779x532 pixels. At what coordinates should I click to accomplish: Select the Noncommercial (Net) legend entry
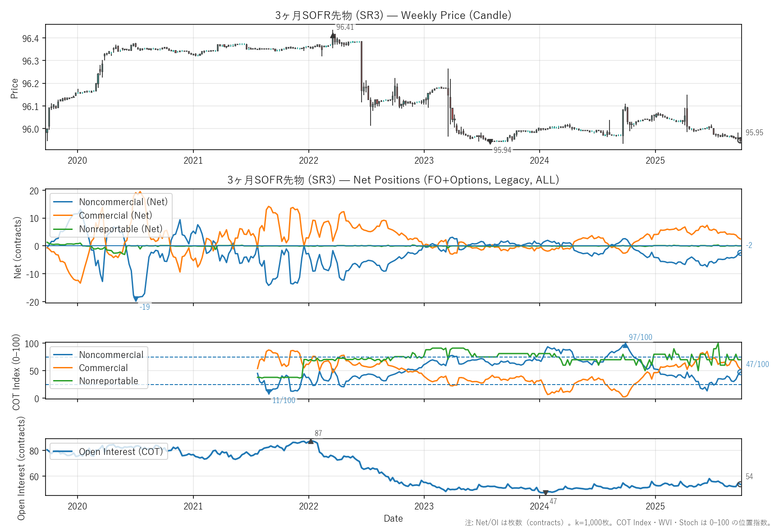[x=123, y=202]
